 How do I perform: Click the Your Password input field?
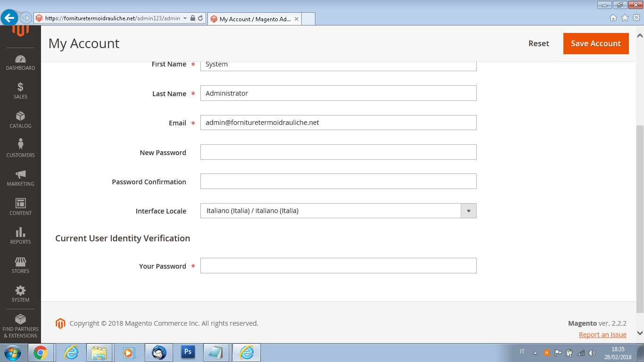tap(338, 265)
